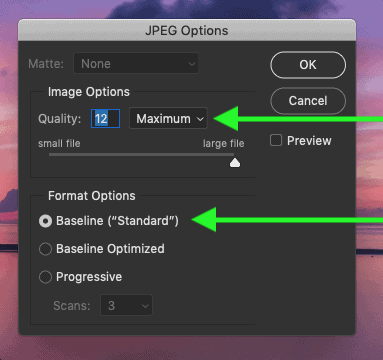Click the chevron arrow on Maximum dropdown
This screenshot has width=383, height=360.
pyautogui.click(x=200, y=119)
